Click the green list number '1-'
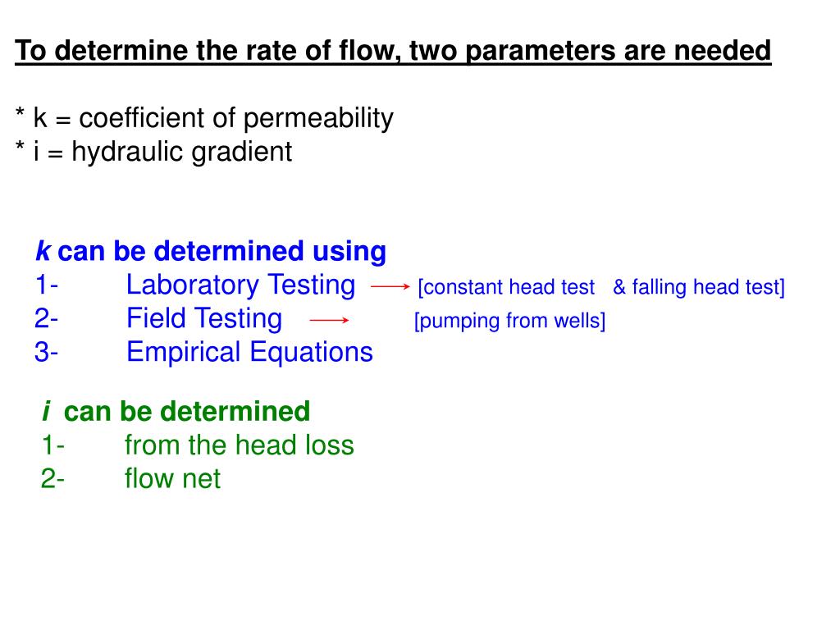The height and width of the screenshot is (630, 840). [x=53, y=445]
